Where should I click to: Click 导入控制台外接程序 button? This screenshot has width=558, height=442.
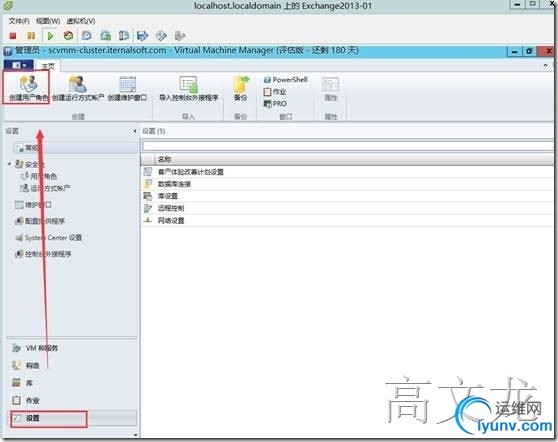pos(188,88)
